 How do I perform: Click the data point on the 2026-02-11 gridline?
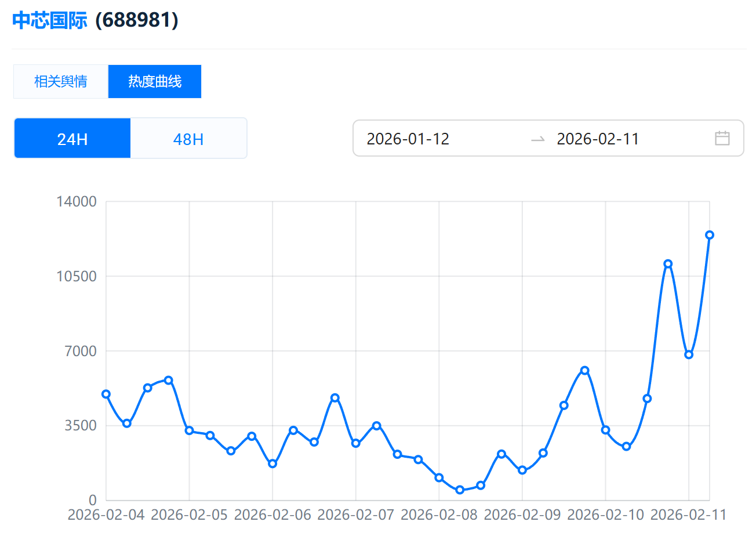689,354
